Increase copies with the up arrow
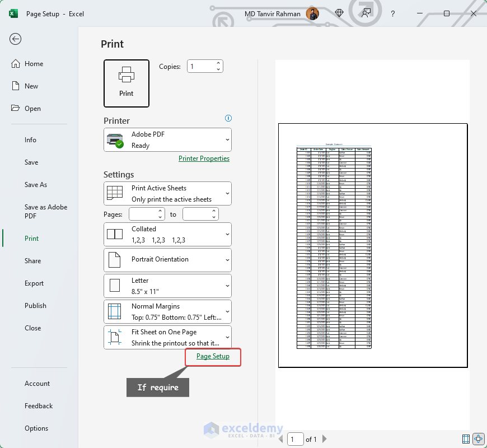The height and width of the screenshot is (448, 487). tap(218, 63)
